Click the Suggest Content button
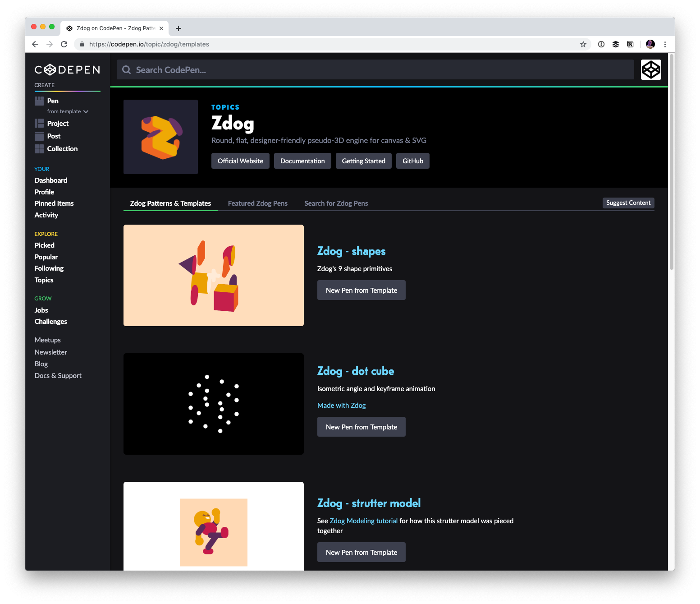 click(x=628, y=203)
